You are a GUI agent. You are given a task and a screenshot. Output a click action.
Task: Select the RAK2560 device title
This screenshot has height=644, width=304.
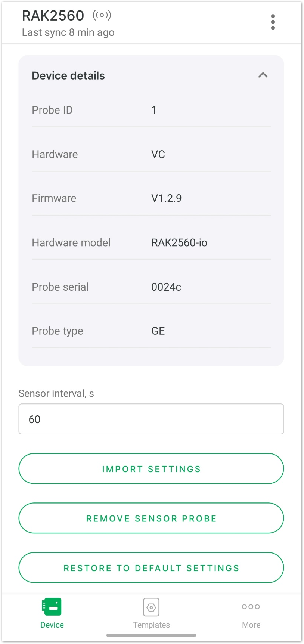tap(53, 16)
